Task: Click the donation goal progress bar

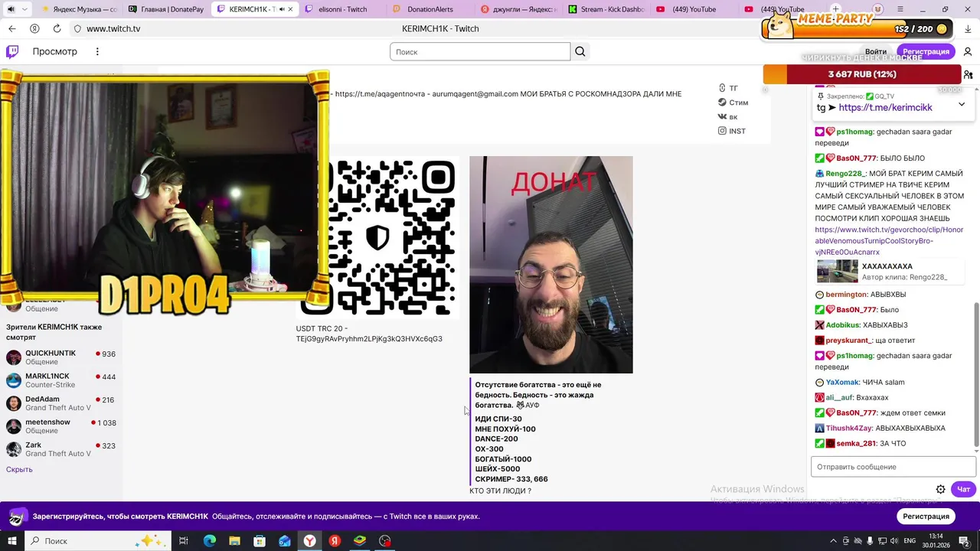Action: (x=862, y=74)
